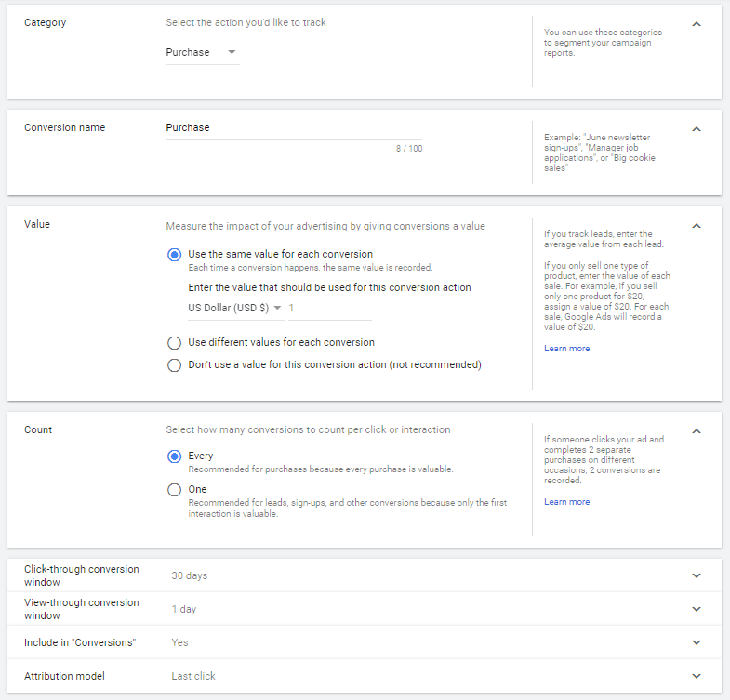Select Don't use a value option
This screenshot has width=730, height=700.
(175, 365)
